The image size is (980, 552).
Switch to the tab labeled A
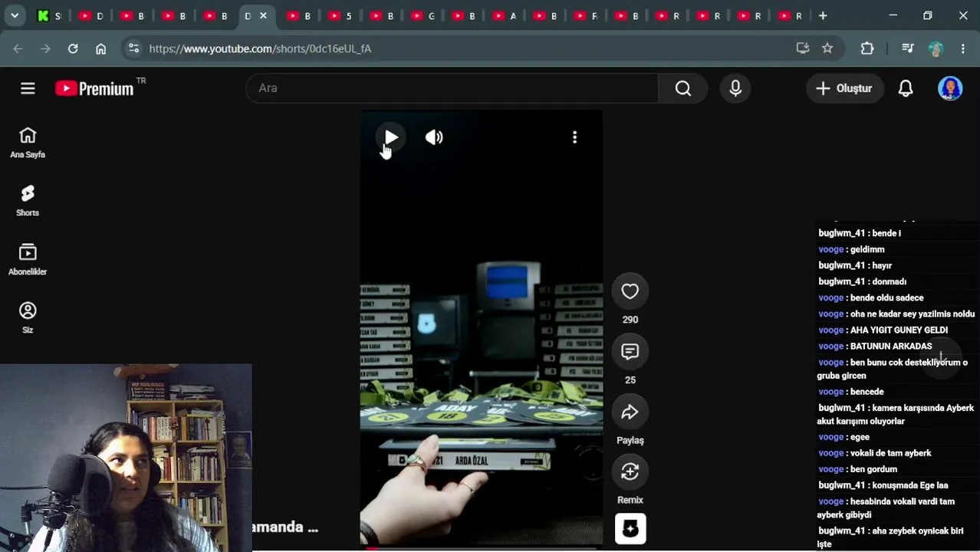[x=505, y=15]
